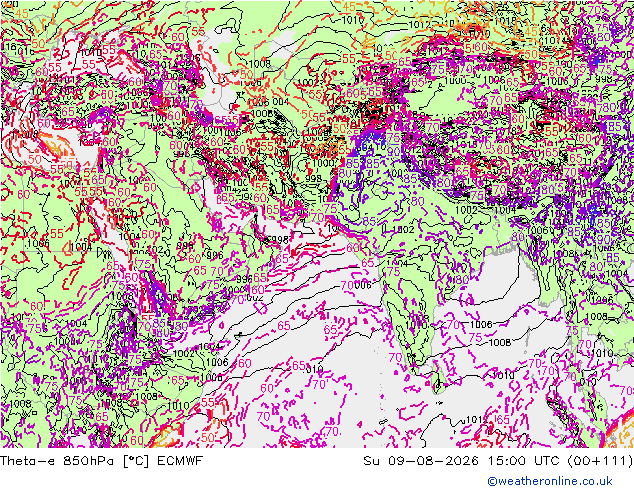The height and width of the screenshot is (490, 634).
Task: Click the 'Theta-e 850hPa [°C]' chart title
Action: (x=75, y=460)
